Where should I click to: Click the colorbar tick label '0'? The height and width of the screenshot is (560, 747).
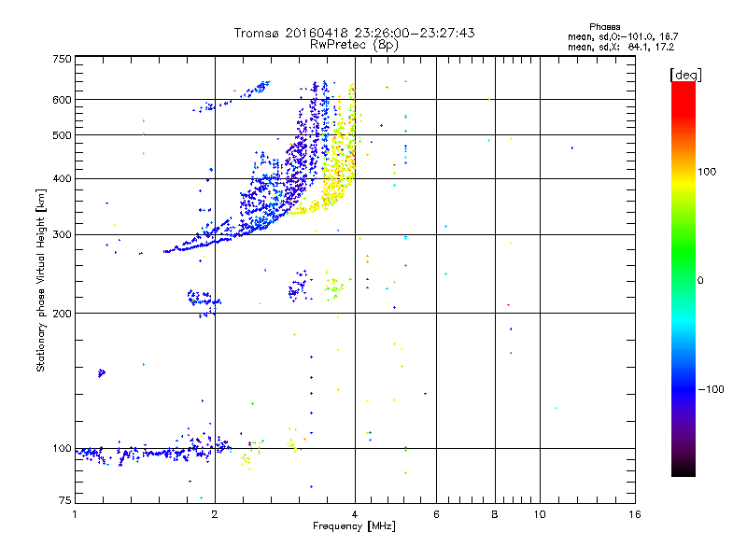point(700,281)
